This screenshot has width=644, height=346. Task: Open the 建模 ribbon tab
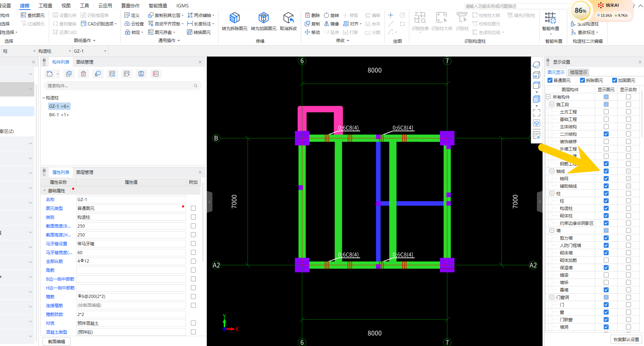[x=25, y=6]
